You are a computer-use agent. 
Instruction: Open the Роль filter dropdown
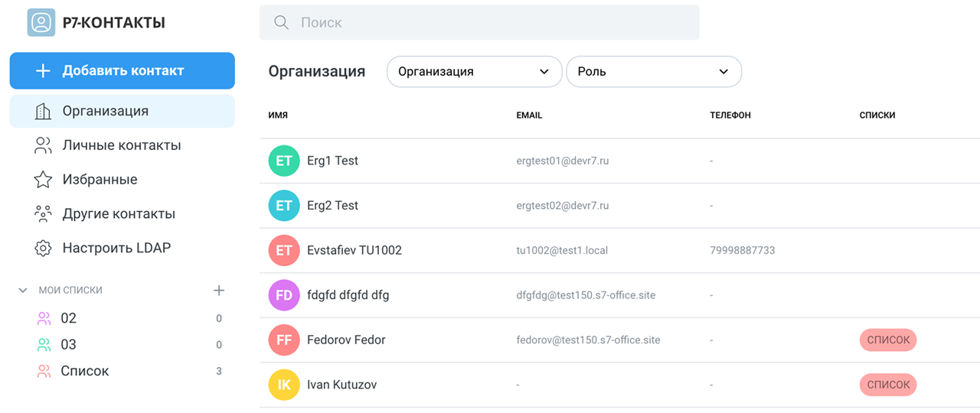[x=653, y=72]
